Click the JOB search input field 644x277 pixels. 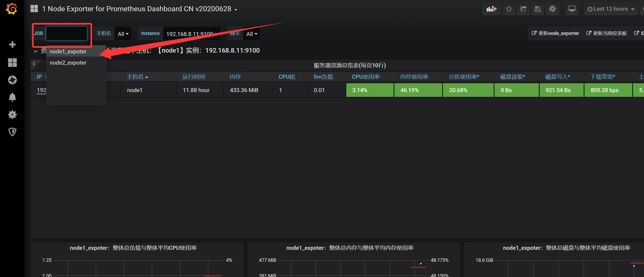(x=66, y=33)
